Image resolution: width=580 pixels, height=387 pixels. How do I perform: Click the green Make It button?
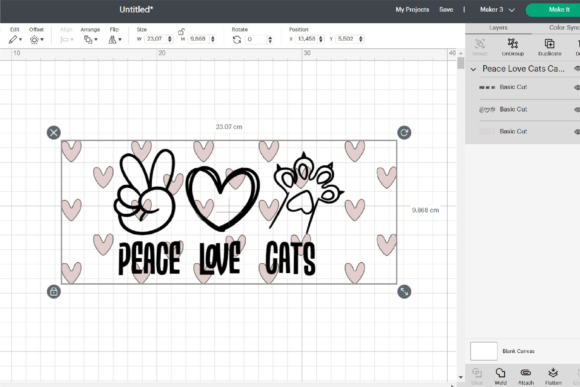click(554, 10)
